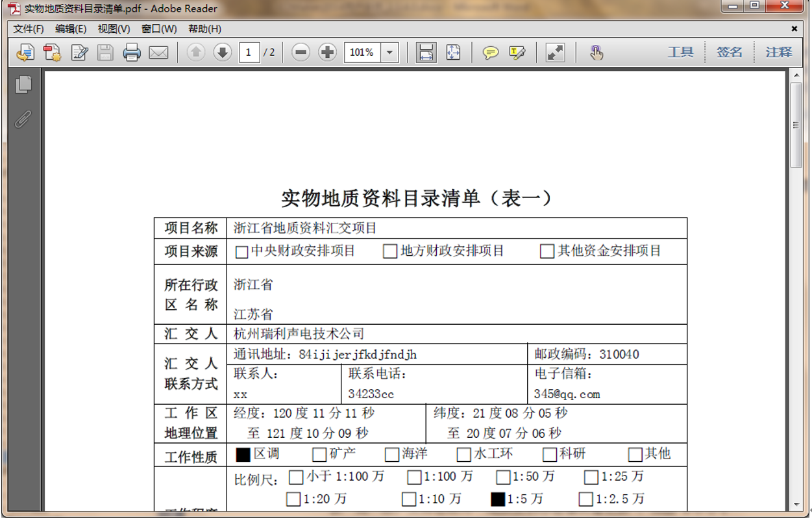The height and width of the screenshot is (519, 812).
Task: Zoom out with the minus icon
Action: pos(301,53)
